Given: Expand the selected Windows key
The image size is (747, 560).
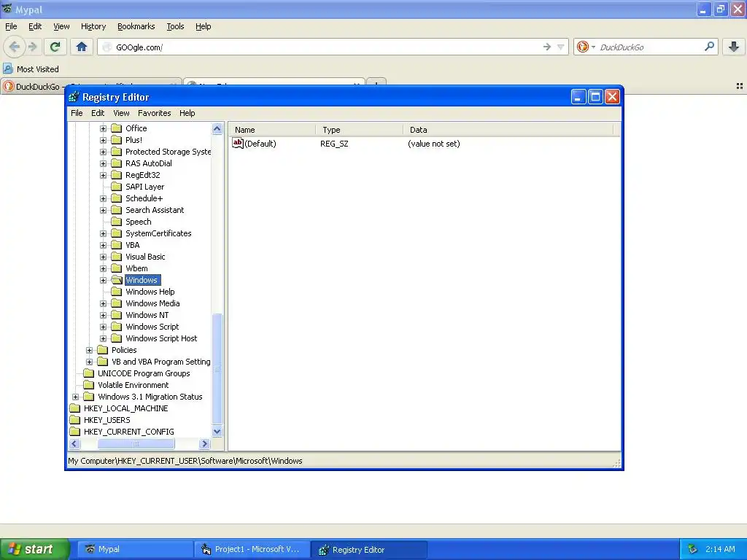Looking at the screenshot, I should 103,280.
